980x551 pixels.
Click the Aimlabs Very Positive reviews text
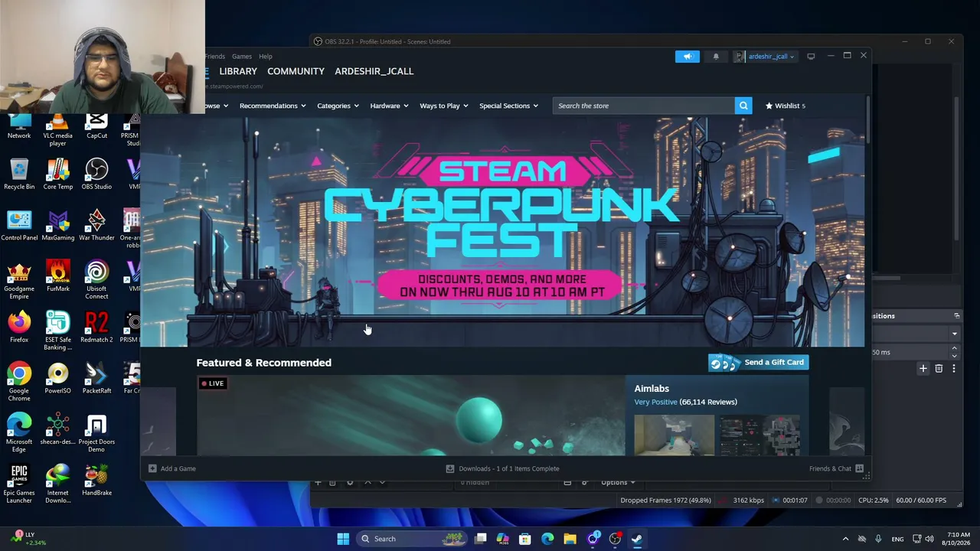click(655, 402)
